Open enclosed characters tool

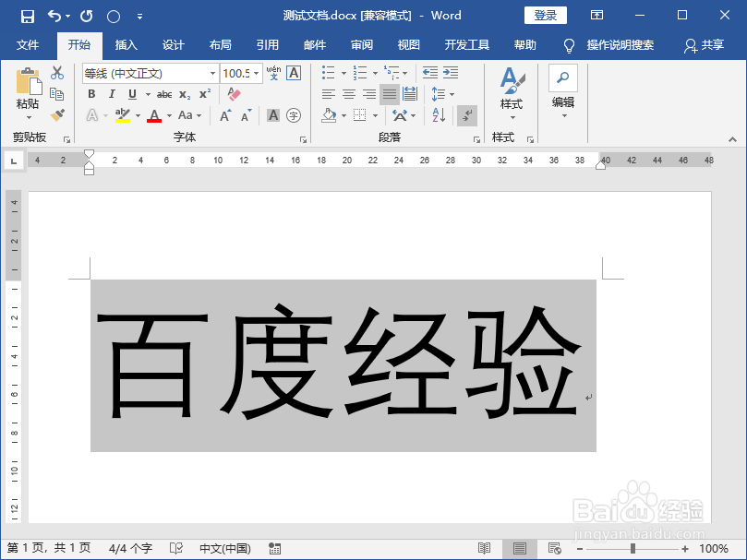[x=294, y=115]
